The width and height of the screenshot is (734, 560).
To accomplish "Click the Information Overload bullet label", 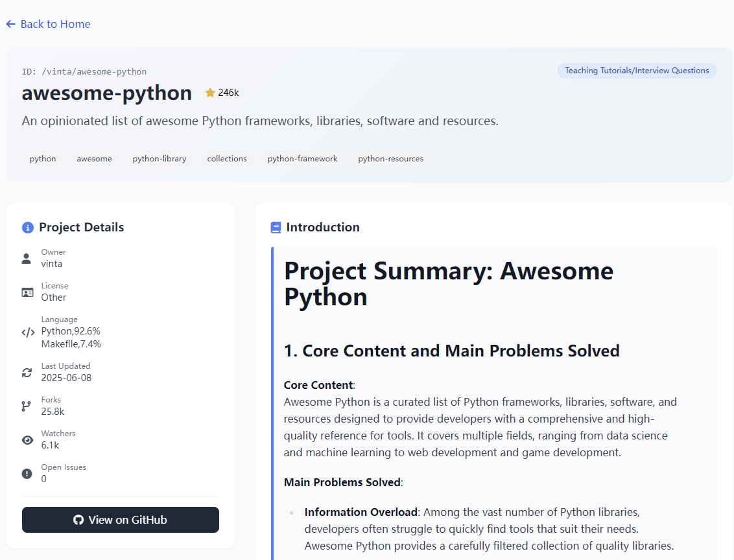I will [361, 512].
